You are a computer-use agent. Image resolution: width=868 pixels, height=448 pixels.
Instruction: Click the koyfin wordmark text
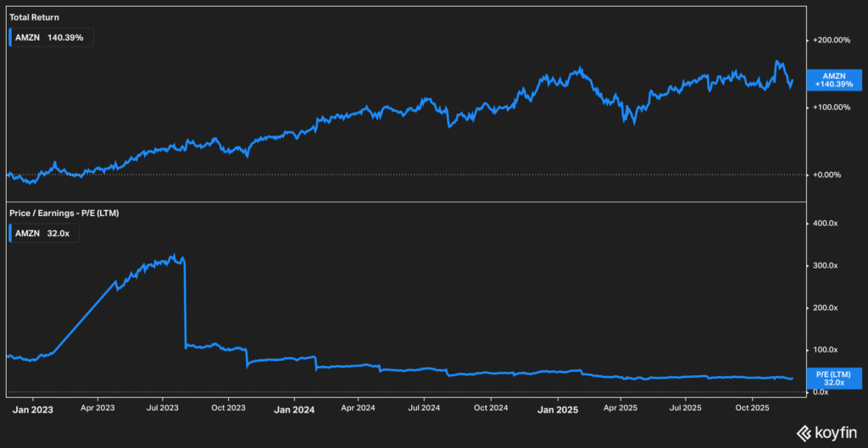click(835, 434)
